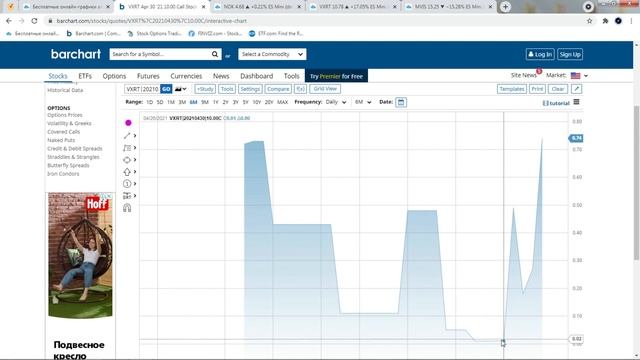Print the chart
Viewport: 640px width, 360px height.
(538, 89)
